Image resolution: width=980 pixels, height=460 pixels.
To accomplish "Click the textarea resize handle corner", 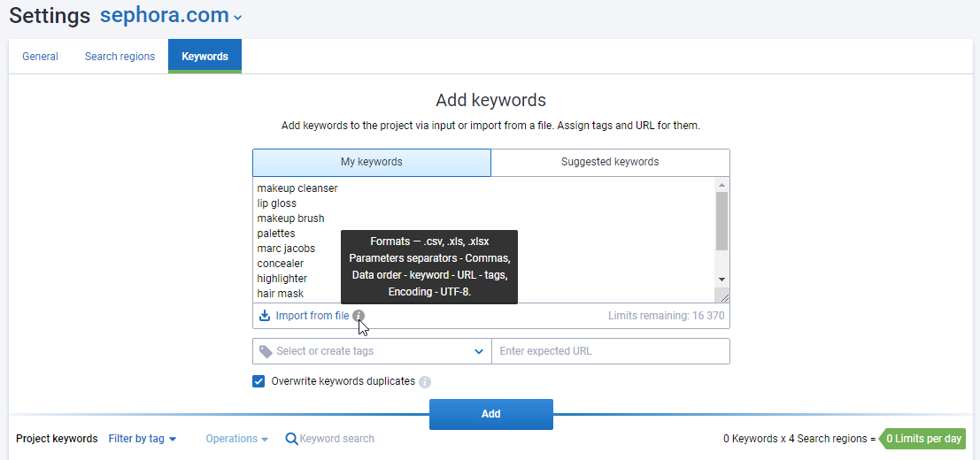I will [x=724, y=298].
